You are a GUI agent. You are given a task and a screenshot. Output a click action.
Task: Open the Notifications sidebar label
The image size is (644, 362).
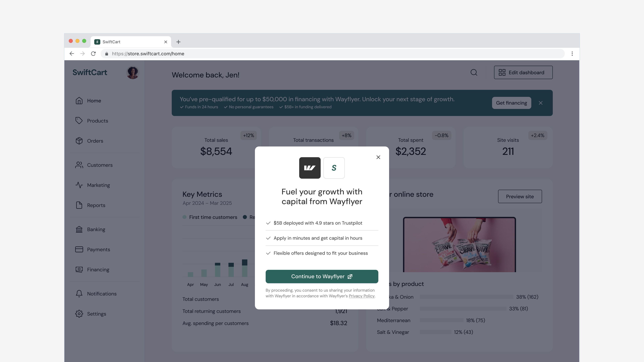click(x=102, y=294)
